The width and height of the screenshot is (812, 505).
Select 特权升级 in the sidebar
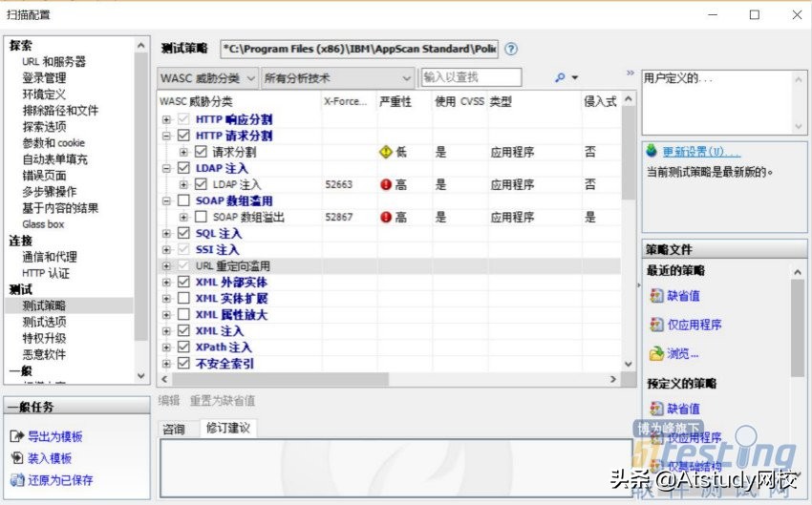[44, 338]
